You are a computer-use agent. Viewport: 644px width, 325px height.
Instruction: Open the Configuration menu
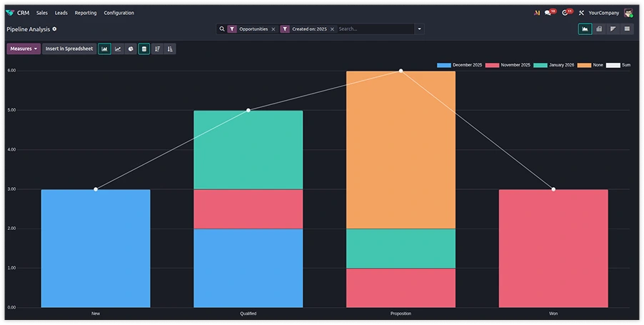point(119,13)
